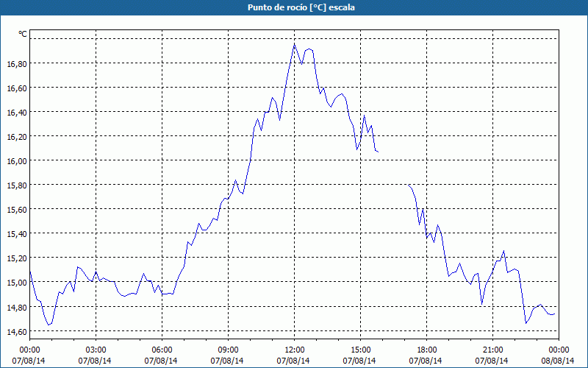The height and width of the screenshot is (368, 588).
Task: Click the 08/08/14 date label
Action: click(x=558, y=361)
